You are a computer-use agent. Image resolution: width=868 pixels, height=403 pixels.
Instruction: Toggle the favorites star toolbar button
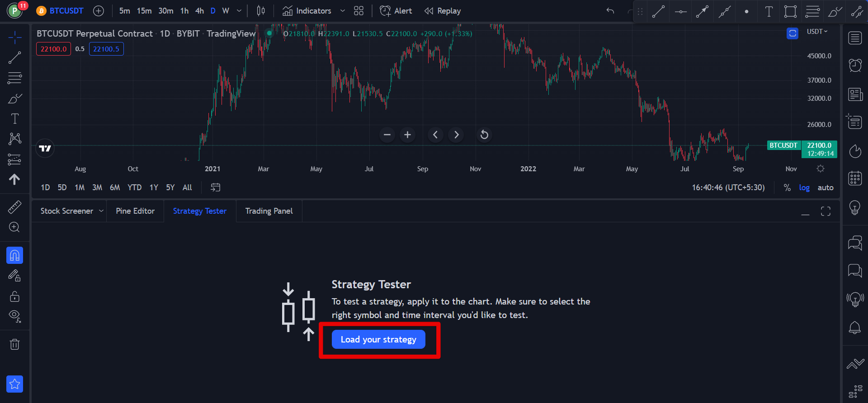click(14, 384)
